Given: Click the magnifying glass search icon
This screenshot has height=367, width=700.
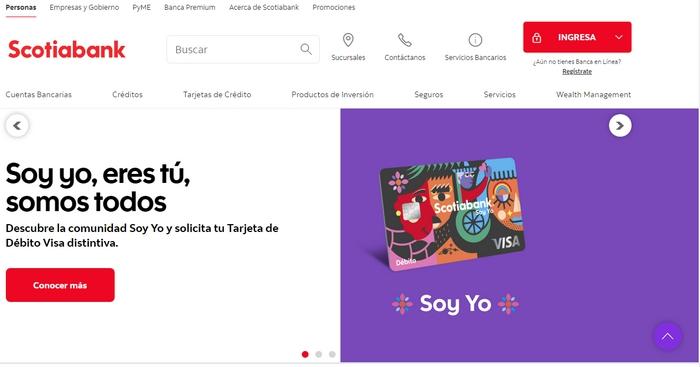Looking at the screenshot, I should click(306, 49).
